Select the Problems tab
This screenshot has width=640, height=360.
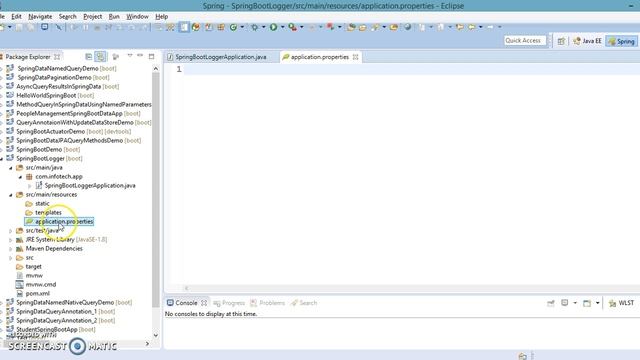268,303
